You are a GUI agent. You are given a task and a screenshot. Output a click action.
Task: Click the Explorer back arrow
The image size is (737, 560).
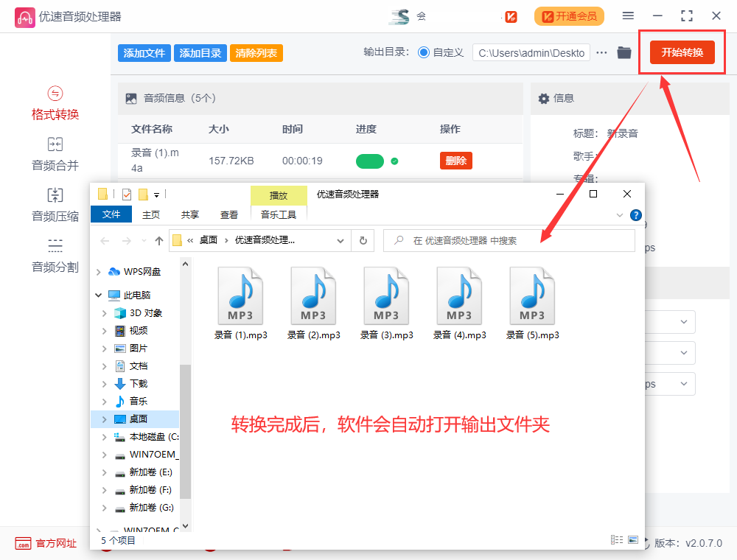105,241
